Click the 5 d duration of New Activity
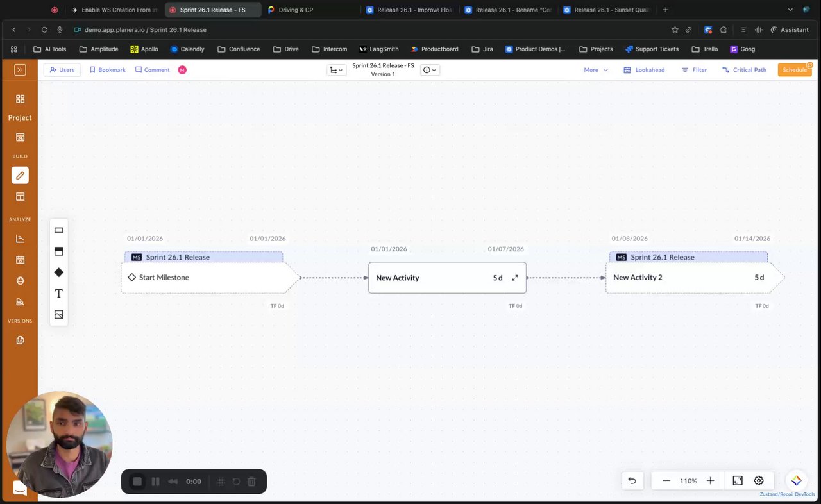 coord(498,278)
